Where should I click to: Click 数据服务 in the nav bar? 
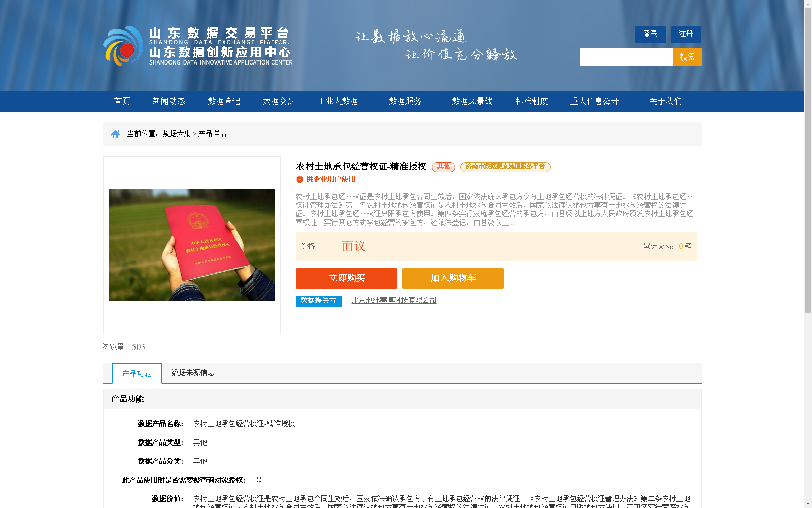coord(405,101)
